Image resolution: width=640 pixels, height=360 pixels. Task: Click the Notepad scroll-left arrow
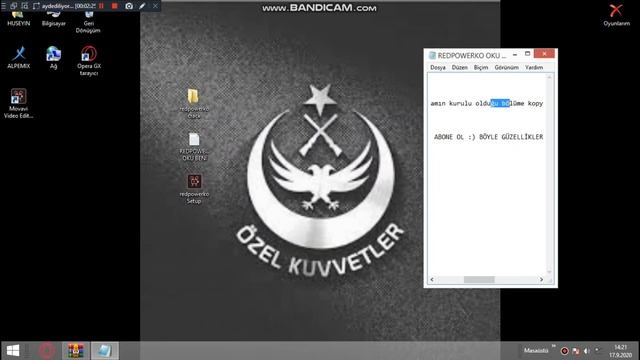(x=432, y=280)
